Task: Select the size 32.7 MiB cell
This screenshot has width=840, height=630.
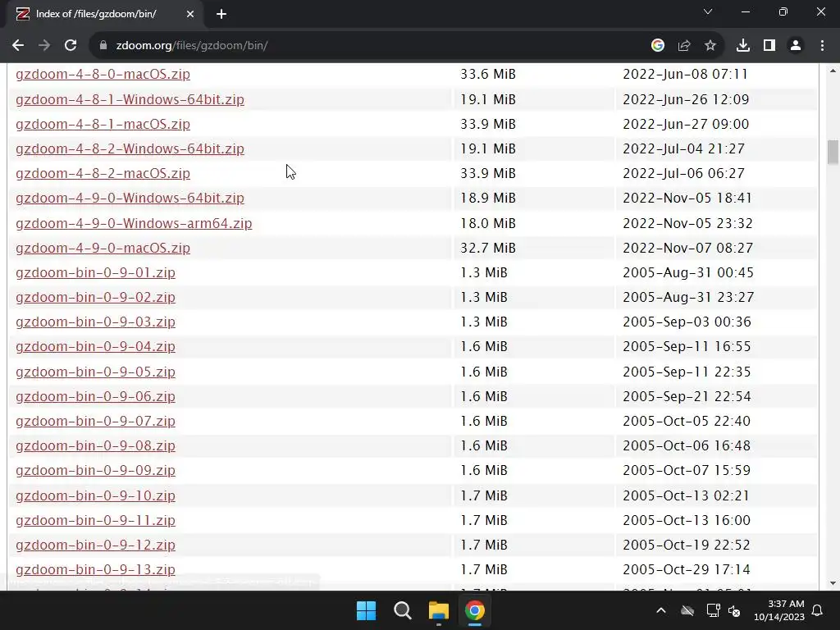Action: (488, 248)
